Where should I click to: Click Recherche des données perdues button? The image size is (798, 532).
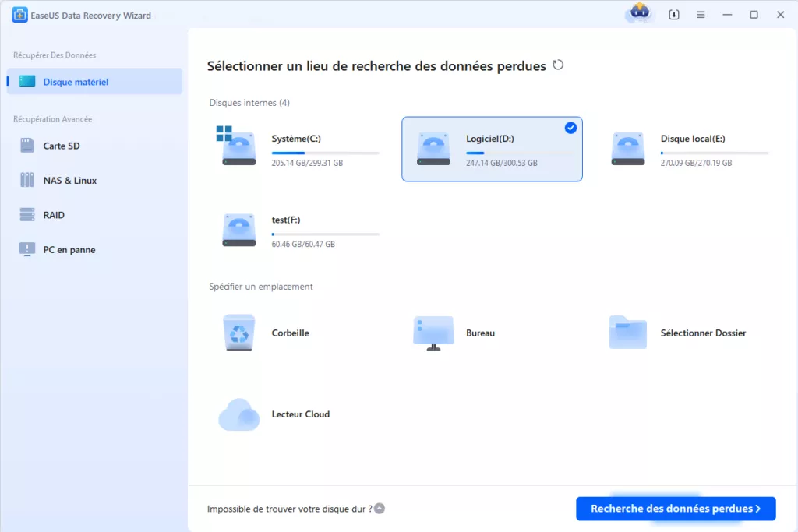(675, 509)
